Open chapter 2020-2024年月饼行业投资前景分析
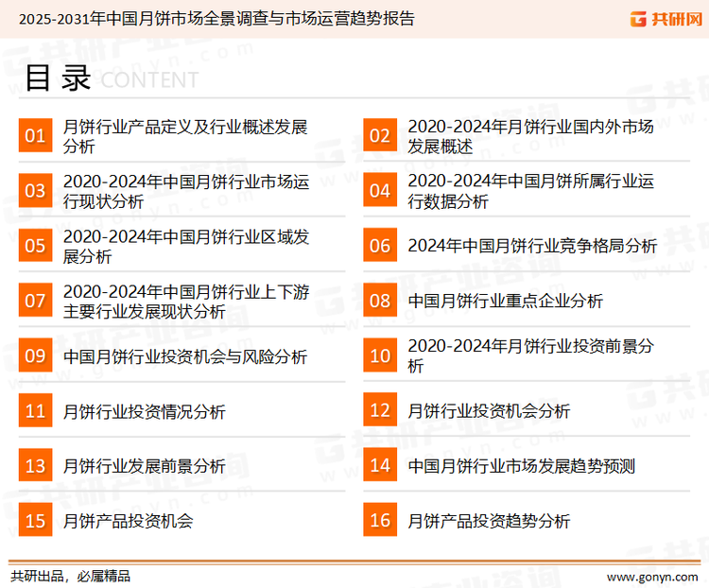The width and height of the screenshot is (709, 588). coord(530,356)
